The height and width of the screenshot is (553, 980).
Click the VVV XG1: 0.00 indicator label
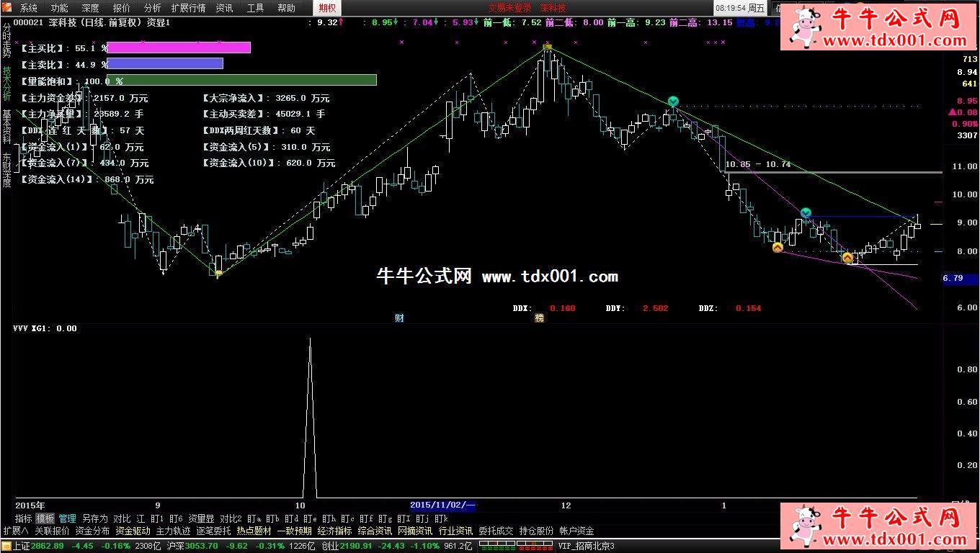(45, 328)
